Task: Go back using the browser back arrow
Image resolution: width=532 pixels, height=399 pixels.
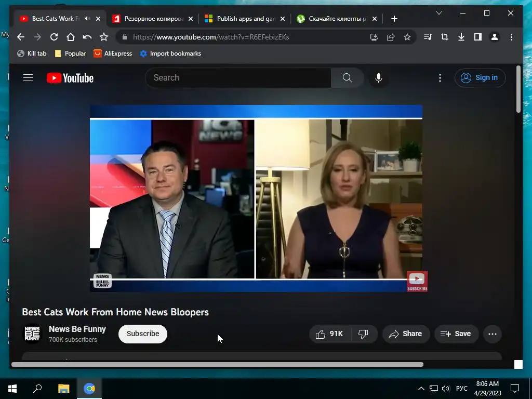Action: 21,37
